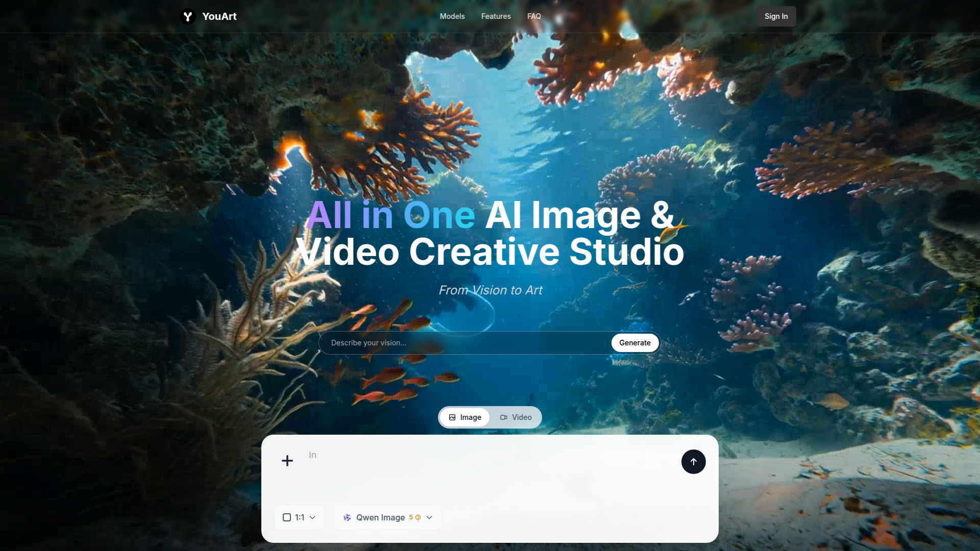Click the plus icon to add attachment
The image size is (980, 551).
pyautogui.click(x=287, y=461)
